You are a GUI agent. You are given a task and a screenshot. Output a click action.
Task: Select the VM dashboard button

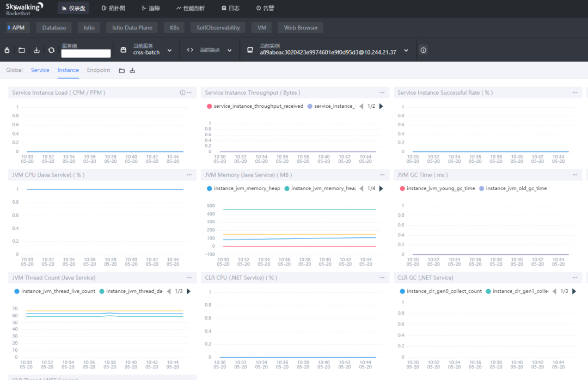click(262, 28)
